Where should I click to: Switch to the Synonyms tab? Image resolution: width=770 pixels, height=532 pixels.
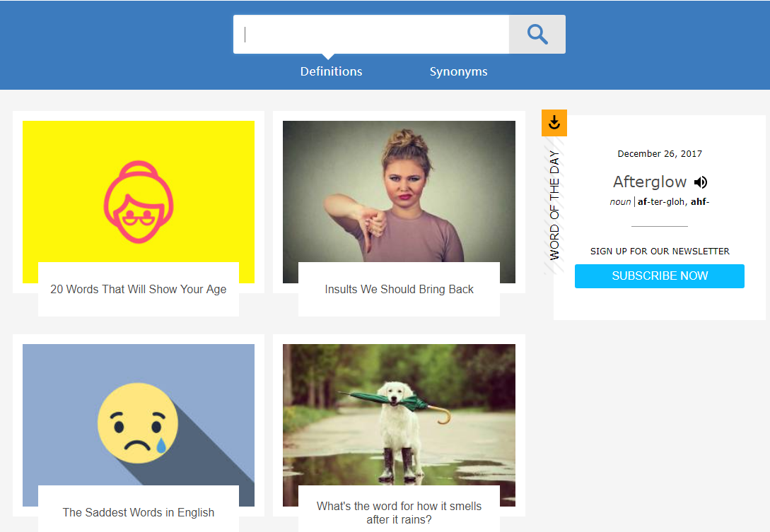click(458, 71)
